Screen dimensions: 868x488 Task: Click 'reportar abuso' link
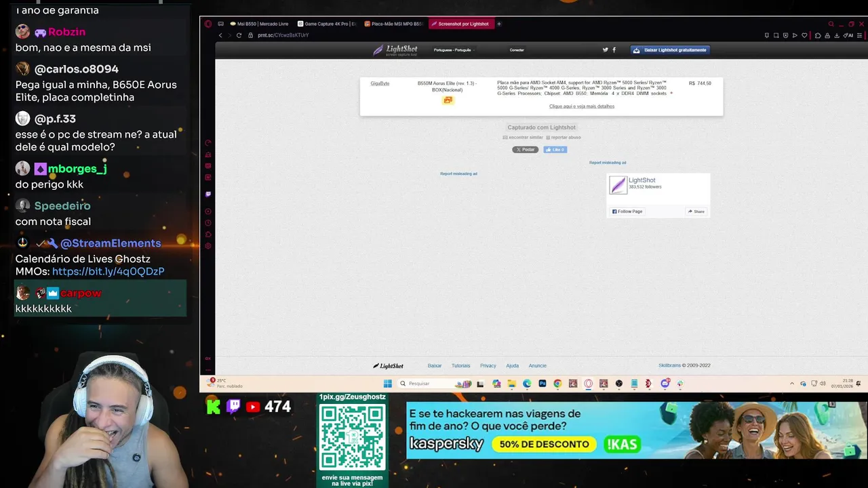click(564, 138)
